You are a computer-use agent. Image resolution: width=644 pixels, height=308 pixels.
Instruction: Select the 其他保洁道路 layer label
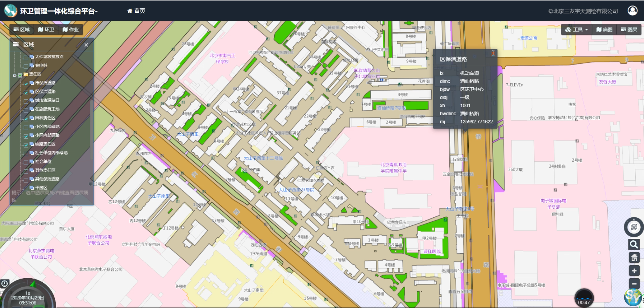pos(47,179)
